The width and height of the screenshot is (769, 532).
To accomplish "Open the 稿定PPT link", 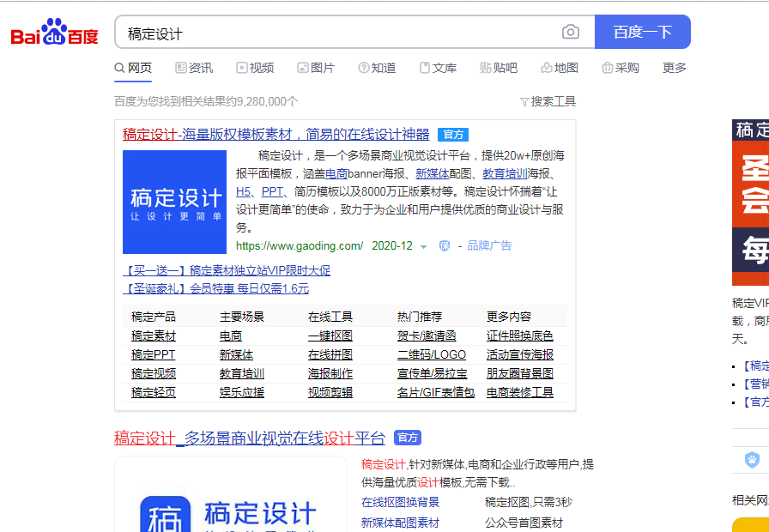I will coord(153,354).
